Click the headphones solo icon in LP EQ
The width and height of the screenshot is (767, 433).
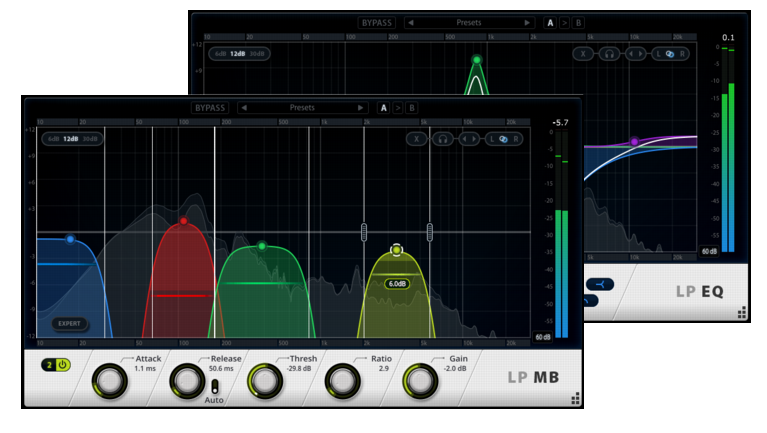point(608,54)
